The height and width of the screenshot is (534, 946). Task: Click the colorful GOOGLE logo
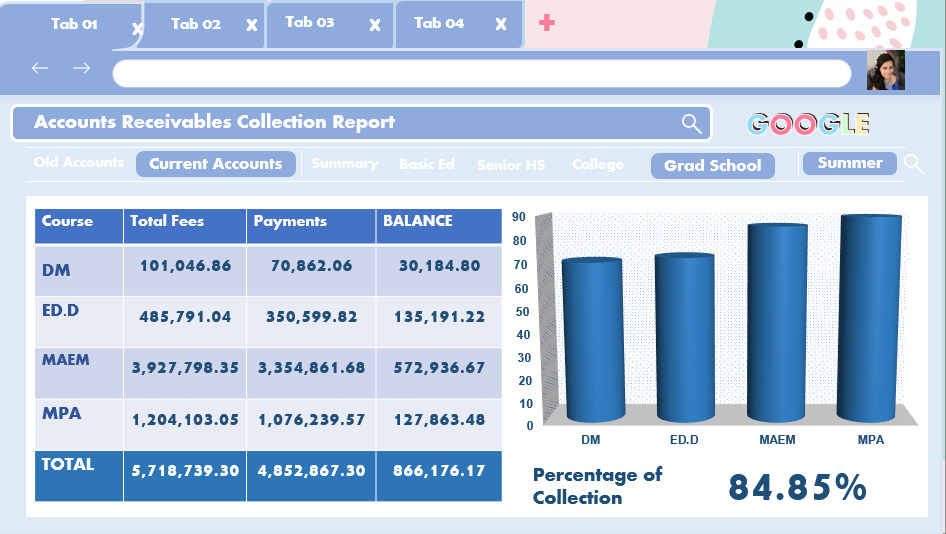pyautogui.click(x=808, y=124)
